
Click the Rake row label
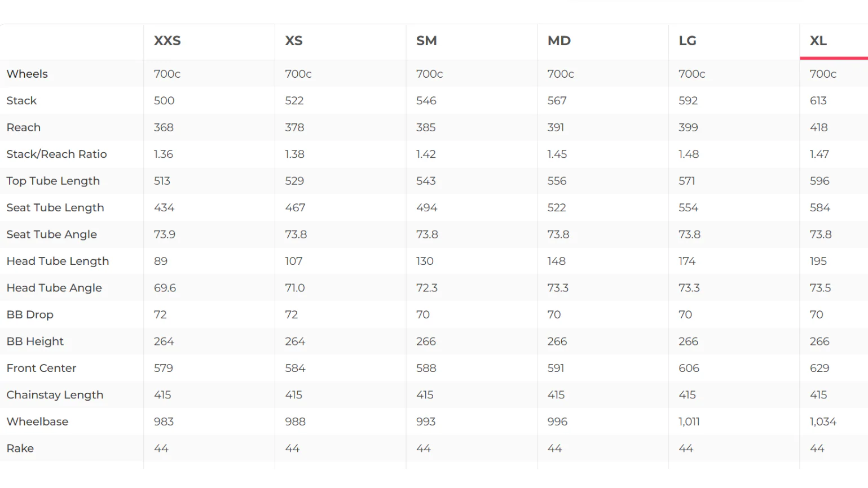[x=20, y=449]
